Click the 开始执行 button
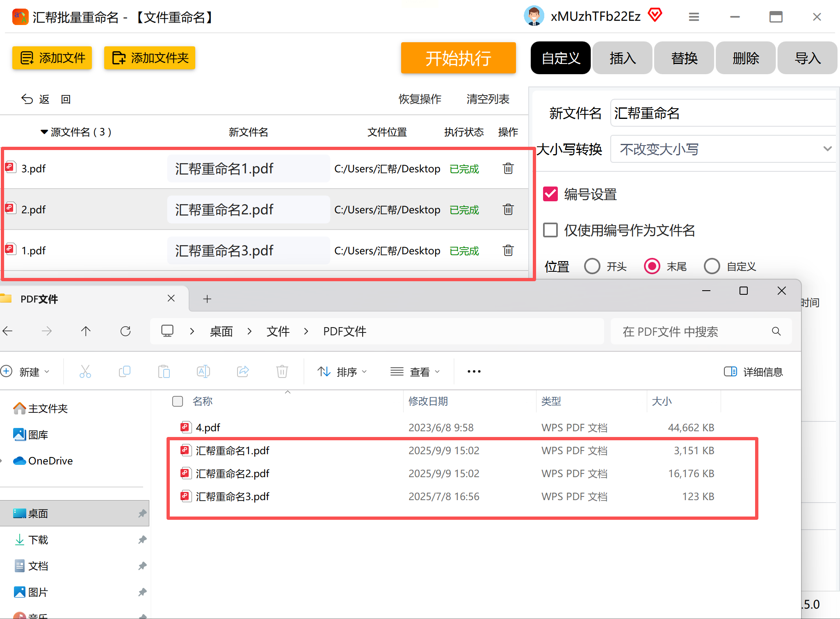Screen dimensions: 840x619 point(458,58)
